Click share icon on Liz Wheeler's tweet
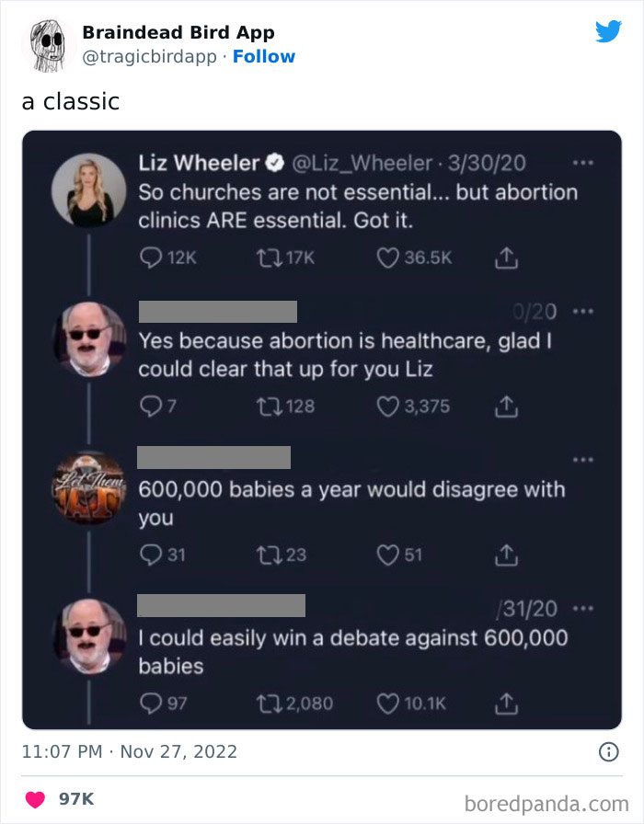Image resolution: width=644 pixels, height=824 pixels. (x=505, y=257)
